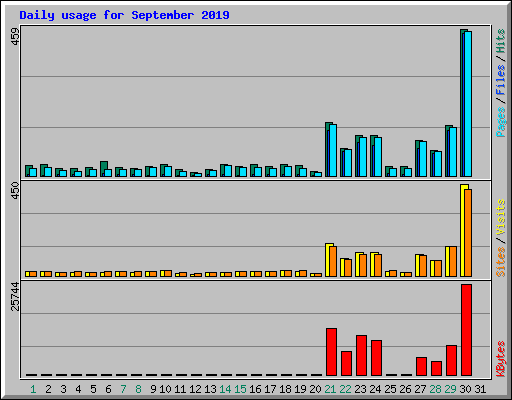
Task: Click the 'Files' legend label
Action: point(500,79)
